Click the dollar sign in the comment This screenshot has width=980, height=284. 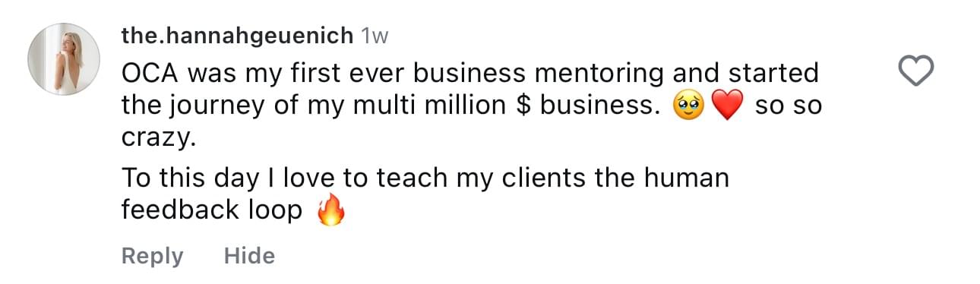(522, 106)
